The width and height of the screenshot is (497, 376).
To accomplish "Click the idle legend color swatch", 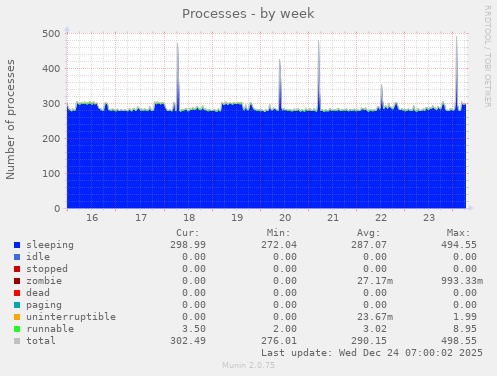I will click(x=17, y=257).
